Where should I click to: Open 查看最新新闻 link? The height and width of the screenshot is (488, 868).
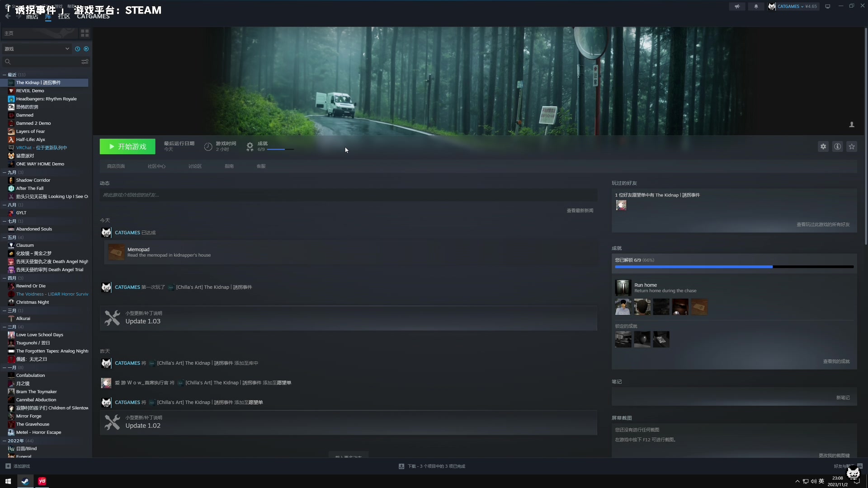580,211
